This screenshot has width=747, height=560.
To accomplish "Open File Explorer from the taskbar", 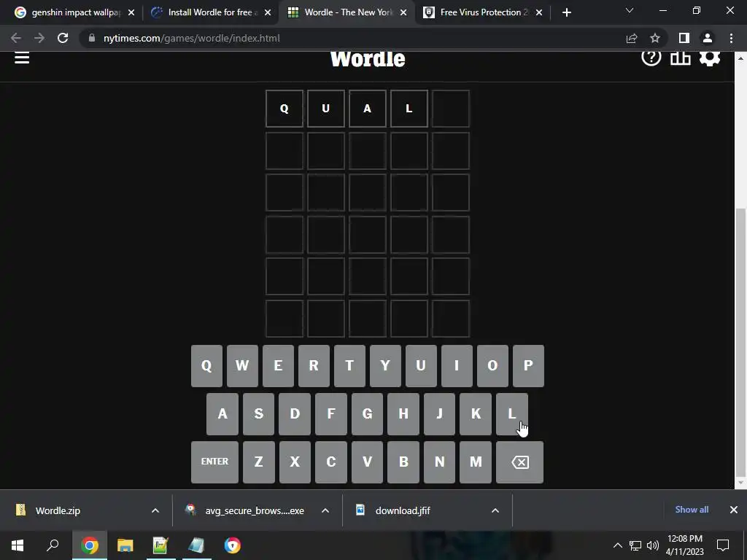I will click(125, 545).
